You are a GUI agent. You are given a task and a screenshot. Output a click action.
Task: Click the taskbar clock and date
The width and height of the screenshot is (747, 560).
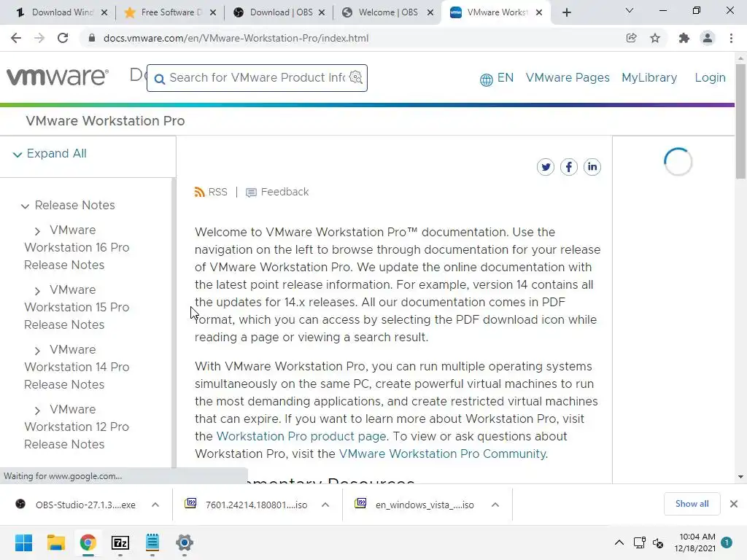pos(695,542)
